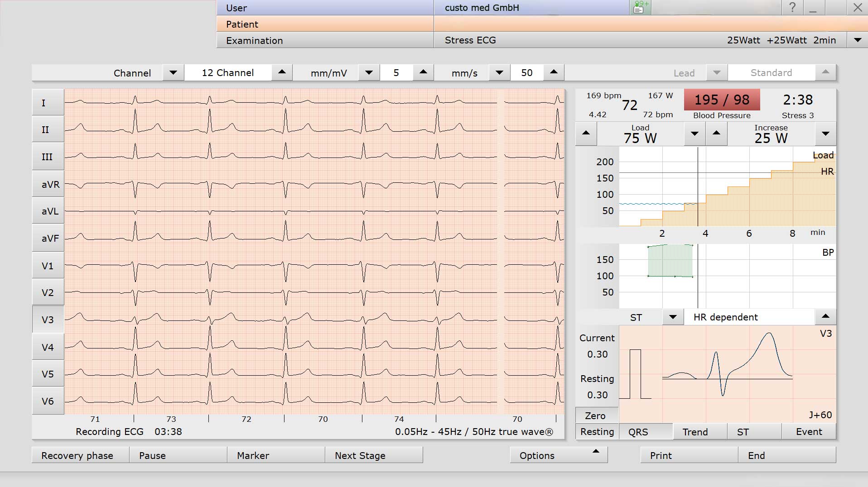Decrease the Increase wattage with down arrow
The width and height of the screenshot is (868, 487).
click(825, 134)
